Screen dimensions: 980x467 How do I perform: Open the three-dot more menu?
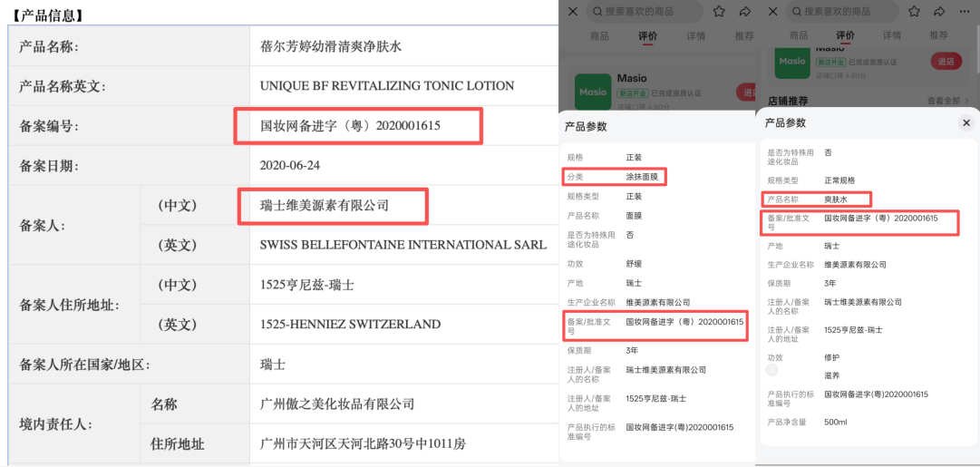click(965, 11)
